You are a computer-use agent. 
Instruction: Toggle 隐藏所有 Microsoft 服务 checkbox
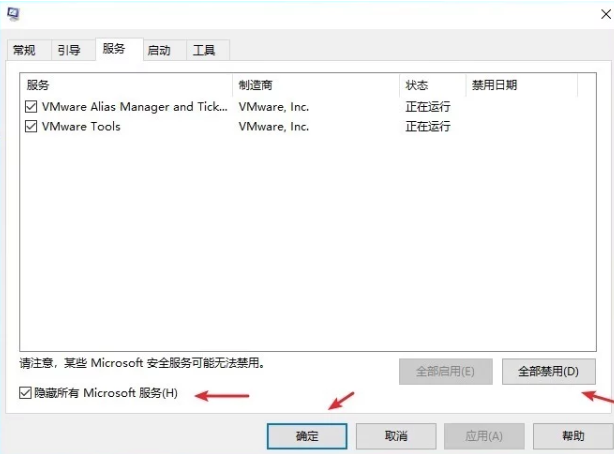26,393
